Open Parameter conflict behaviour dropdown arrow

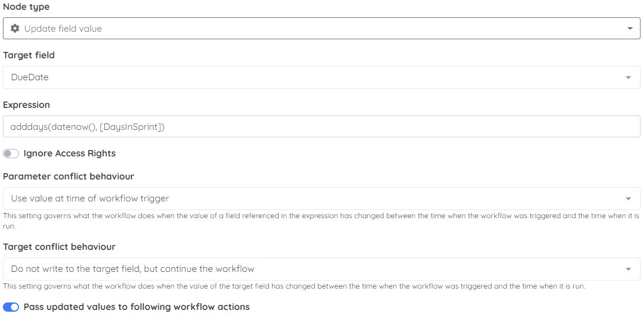[628, 199]
